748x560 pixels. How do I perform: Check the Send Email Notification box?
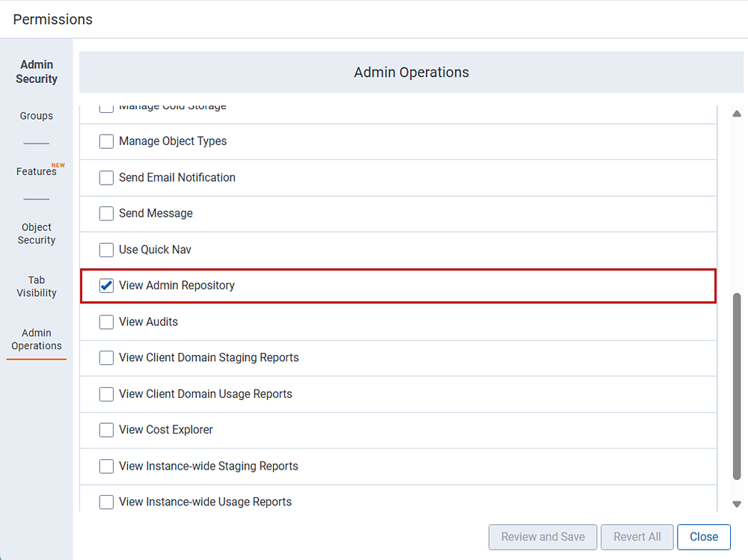pos(106,177)
